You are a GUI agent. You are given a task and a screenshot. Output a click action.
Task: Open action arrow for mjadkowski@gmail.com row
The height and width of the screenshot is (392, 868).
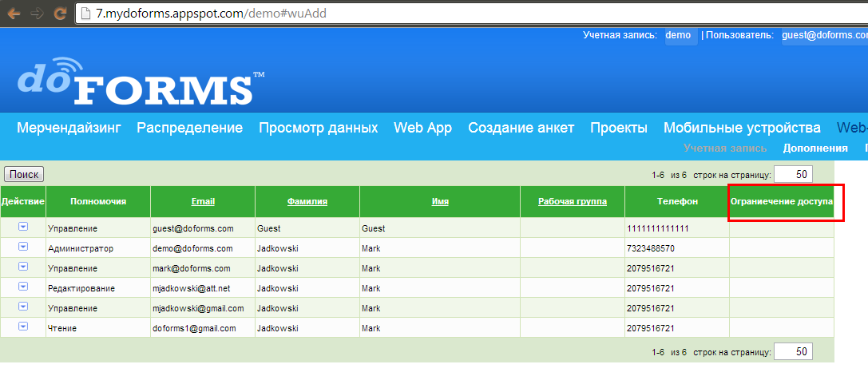(x=23, y=307)
